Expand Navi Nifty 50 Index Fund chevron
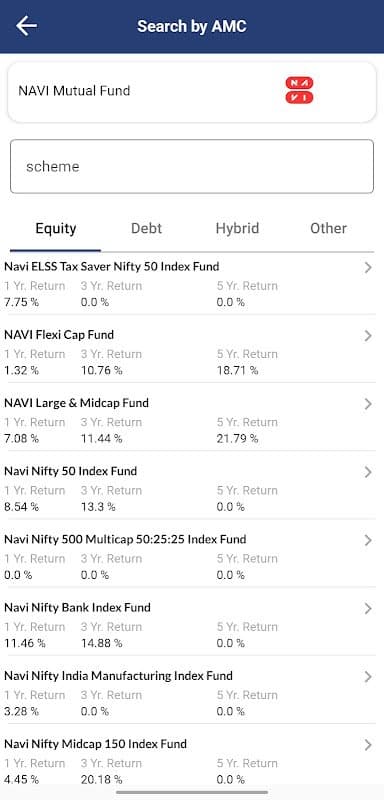This screenshot has height=800, width=384. [368, 472]
